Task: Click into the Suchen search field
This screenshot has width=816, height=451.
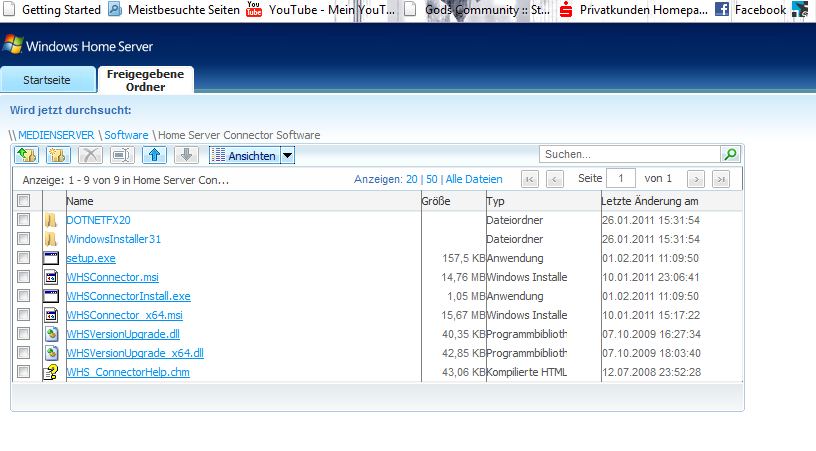Action: pyautogui.click(x=630, y=154)
